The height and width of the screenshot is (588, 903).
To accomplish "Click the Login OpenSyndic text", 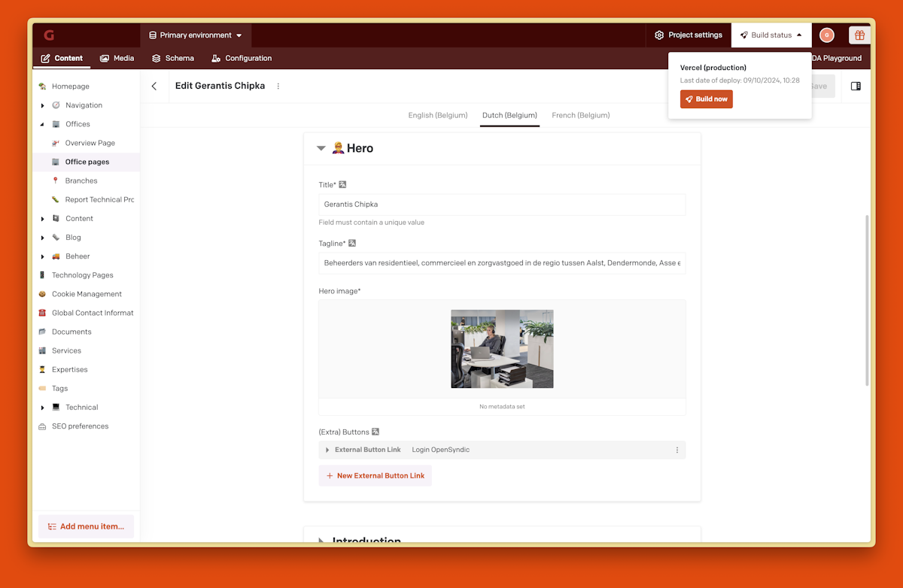I will (x=441, y=450).
